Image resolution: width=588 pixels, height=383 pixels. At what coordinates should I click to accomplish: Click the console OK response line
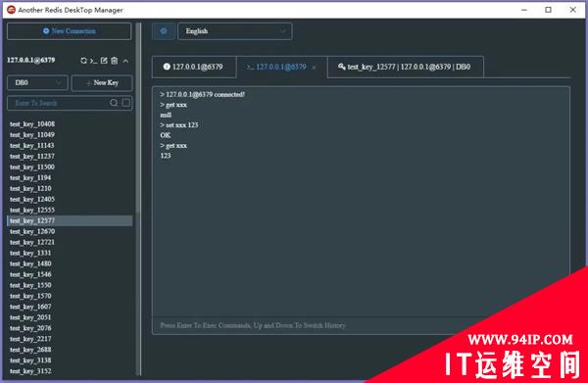(166, 135)
